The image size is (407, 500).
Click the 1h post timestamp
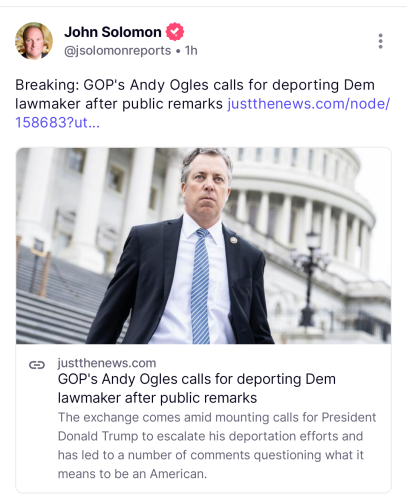point(191,51)
